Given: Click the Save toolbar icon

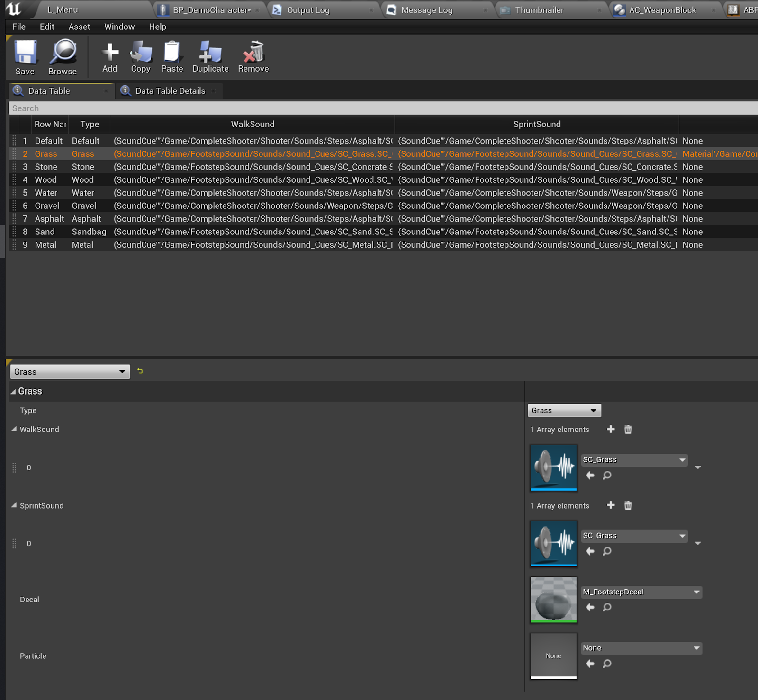Looking at the screenshot, I should pos(25,57).
